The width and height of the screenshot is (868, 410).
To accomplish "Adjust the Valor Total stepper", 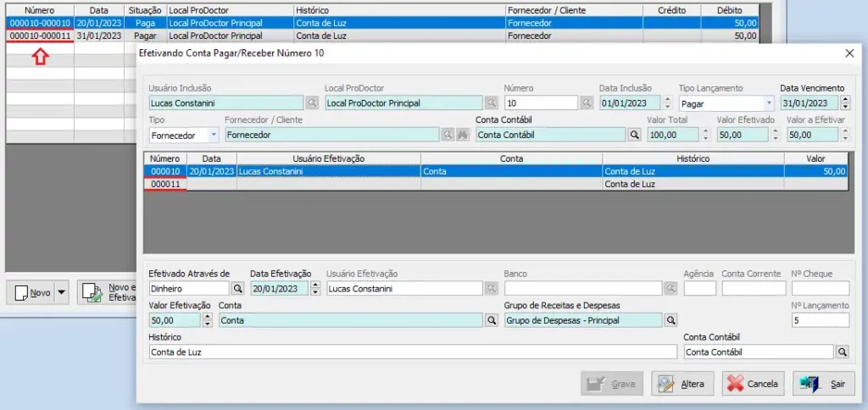I will [x=705, y=135].
